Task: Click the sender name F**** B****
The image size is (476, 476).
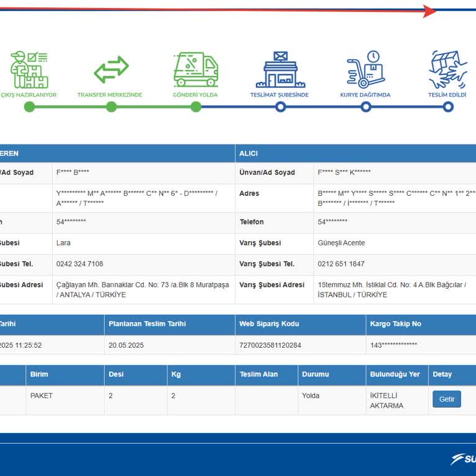Action: click(73, 172)
